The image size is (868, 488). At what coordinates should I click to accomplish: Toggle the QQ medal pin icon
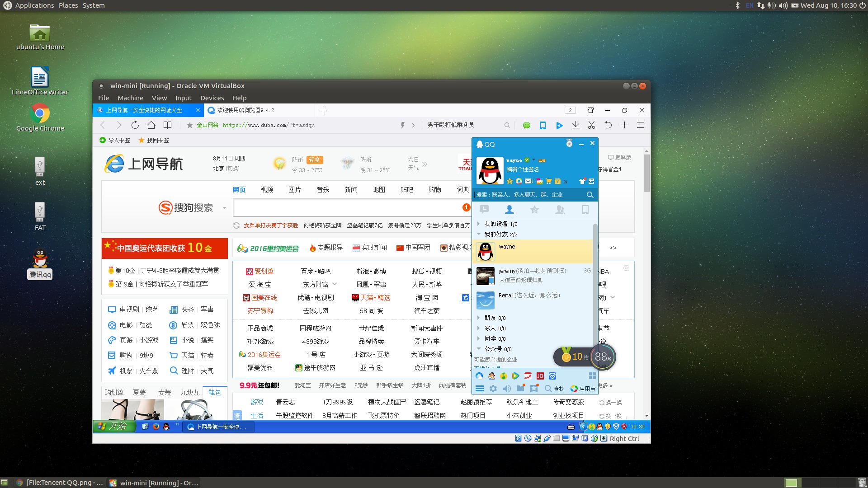(569, 144)
